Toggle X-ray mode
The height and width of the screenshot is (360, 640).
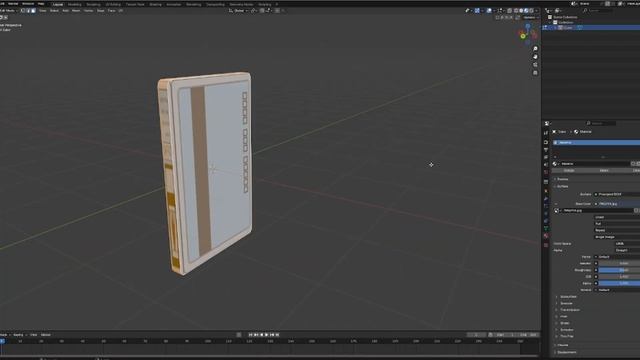[510, 11]
